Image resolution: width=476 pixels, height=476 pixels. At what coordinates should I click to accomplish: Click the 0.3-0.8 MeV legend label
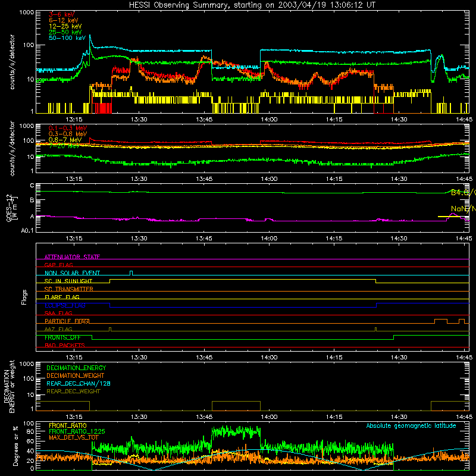click(x=68, y=134)
